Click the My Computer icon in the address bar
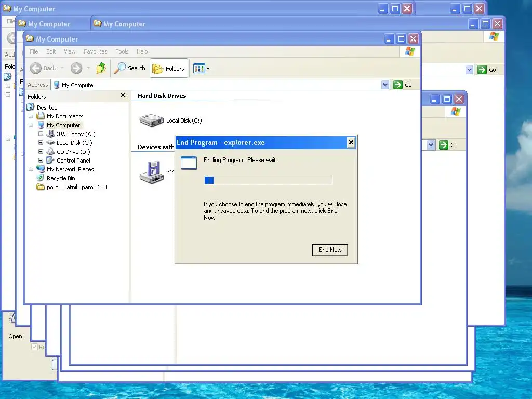The height and width of the screenshot is (399, 532). (x=57, y=85)
